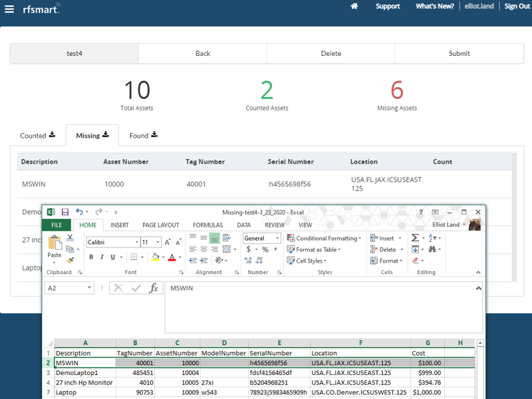Insert function via fx button
Viewport: 532px width, 399px height.
[154, 288]
